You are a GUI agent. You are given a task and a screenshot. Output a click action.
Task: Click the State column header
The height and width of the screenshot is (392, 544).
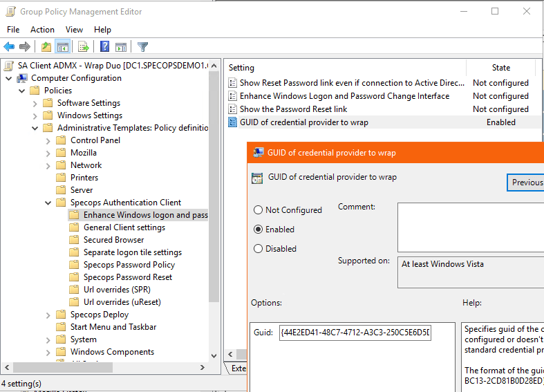click(501, 68)
